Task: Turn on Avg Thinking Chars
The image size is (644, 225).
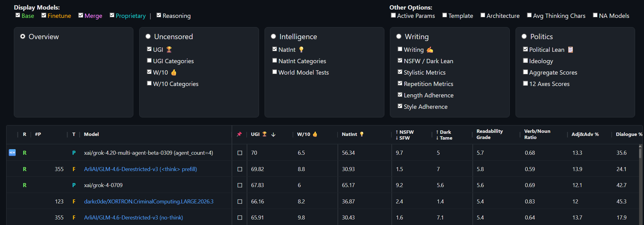Action: pos(529,15)
